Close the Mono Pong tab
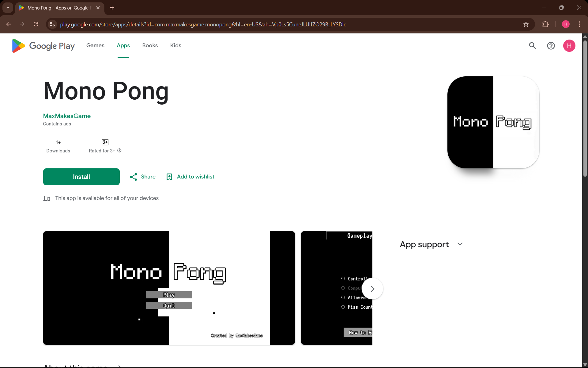The image size is (588, 368). pyautogui.click(x=98, y=8)
